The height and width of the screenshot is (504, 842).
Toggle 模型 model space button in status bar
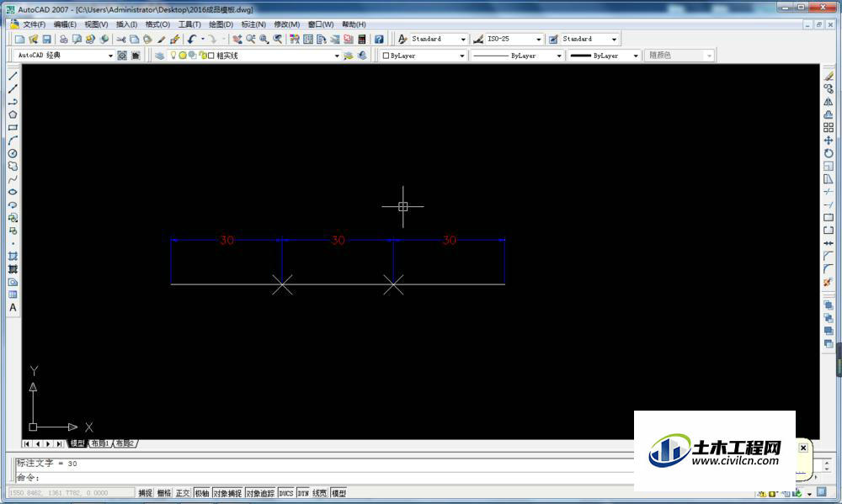[338, 493]
